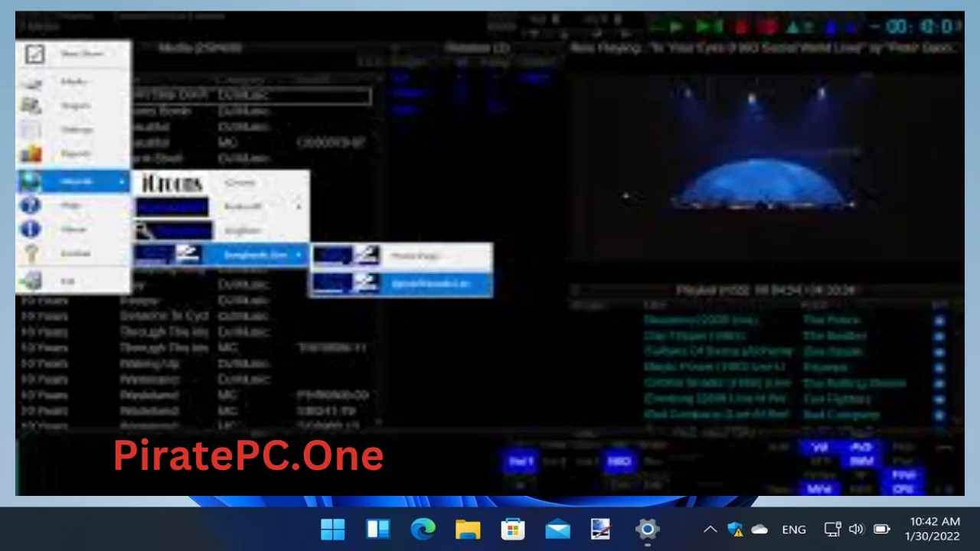Open the Reports entry with bar chart icon
This screenshot has width=980, height=551.
73,154
